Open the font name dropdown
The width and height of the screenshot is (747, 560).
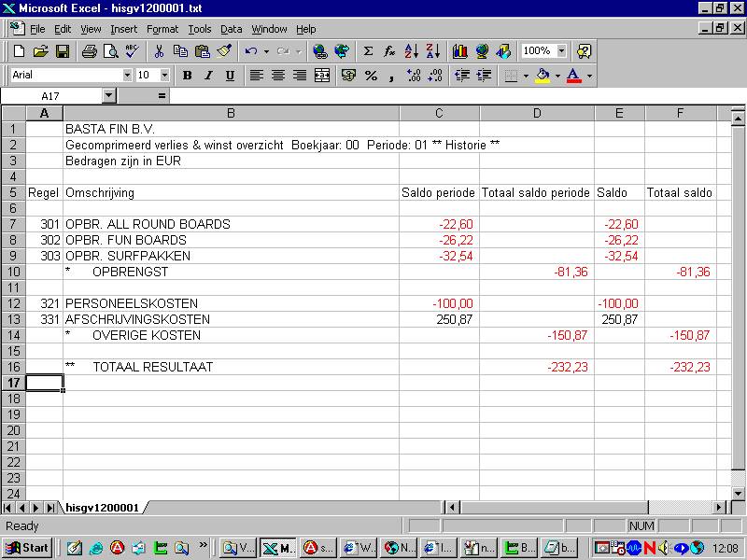point(127,76)
